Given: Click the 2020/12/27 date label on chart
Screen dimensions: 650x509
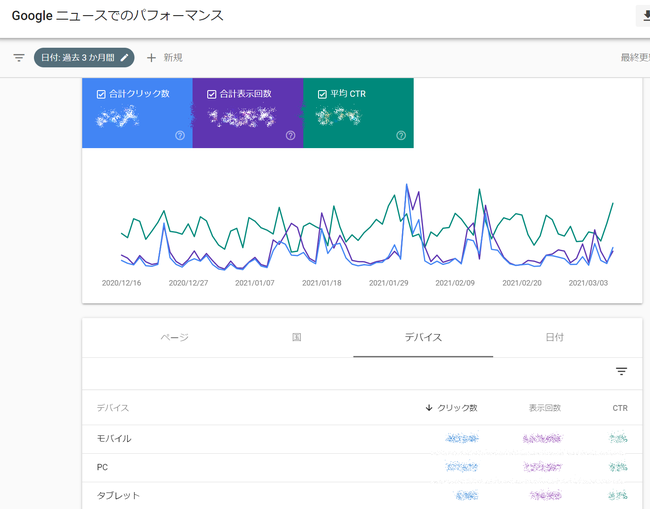Looking at the screenshot, I should 188,283.
